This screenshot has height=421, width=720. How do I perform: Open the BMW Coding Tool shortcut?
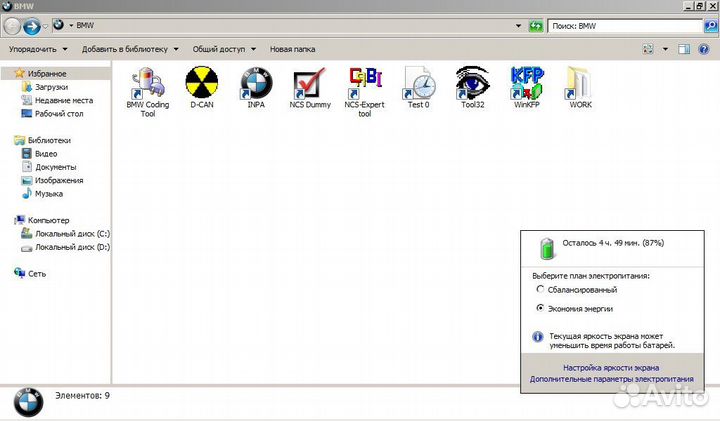147,92
